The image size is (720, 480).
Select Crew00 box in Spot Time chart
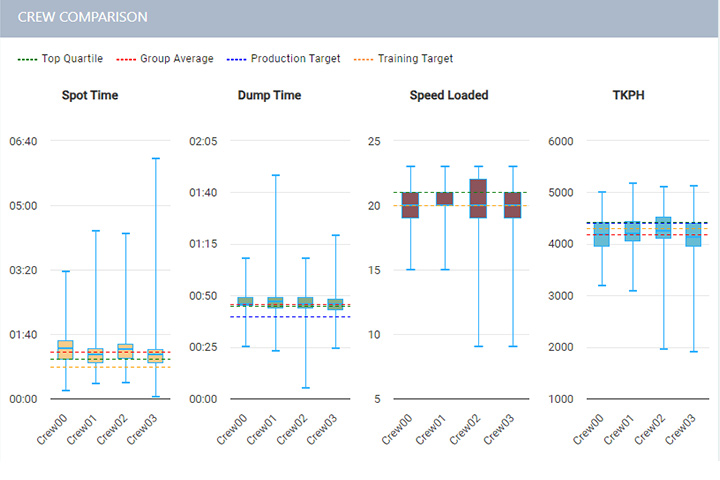tap(65, 349)
